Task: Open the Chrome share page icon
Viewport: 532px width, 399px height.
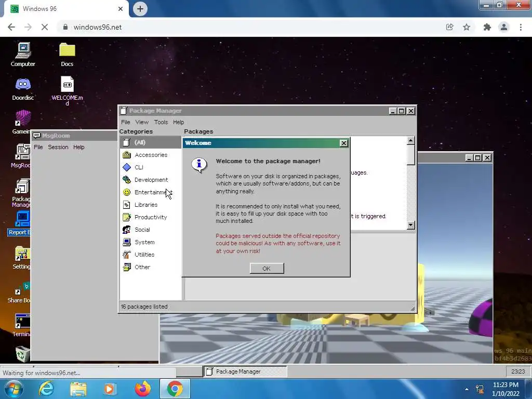Action: point(449,27)
